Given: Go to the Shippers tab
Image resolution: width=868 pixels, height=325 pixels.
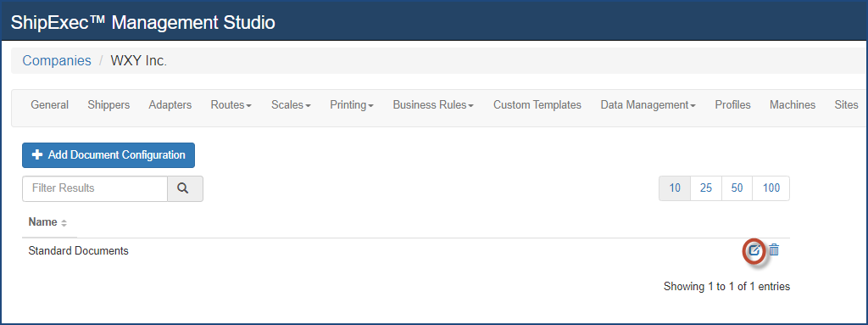Looking at the screenshot, I should 108,105.
